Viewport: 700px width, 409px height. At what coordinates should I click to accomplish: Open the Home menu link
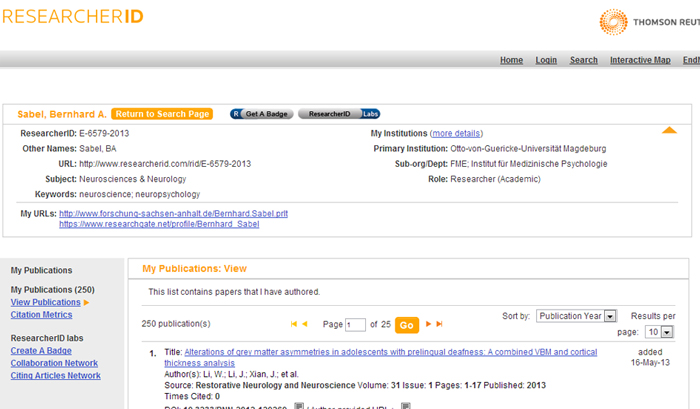(x=511, y=60)
